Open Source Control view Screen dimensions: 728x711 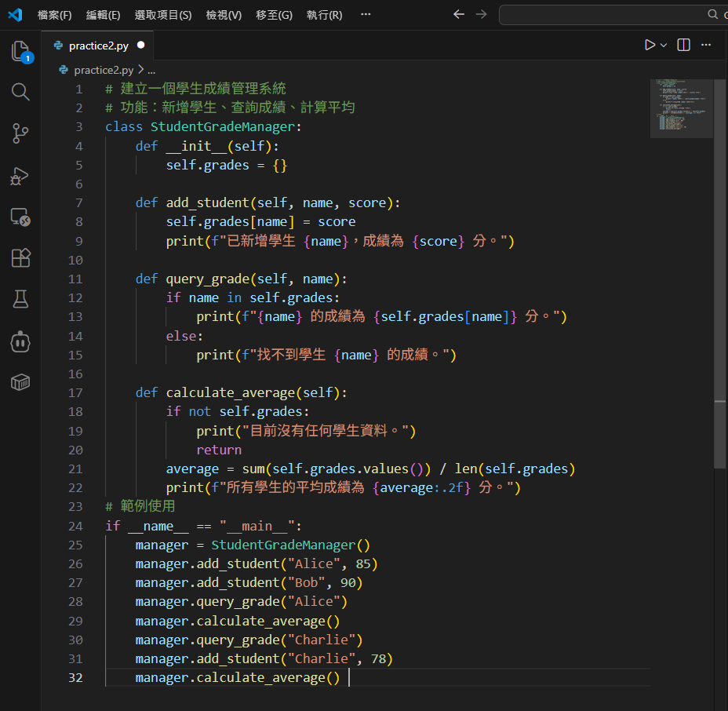pyautogui.click(x=20, y=134)
